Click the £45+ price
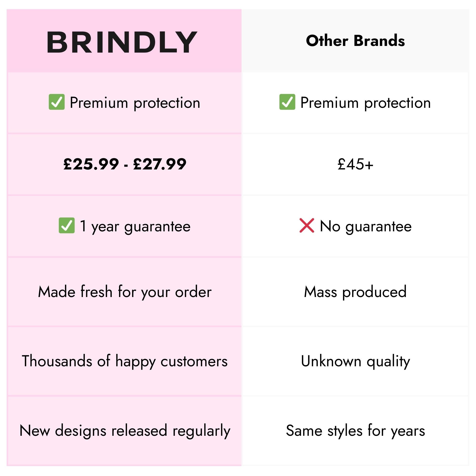Image resolution: width=476 pixels, height=476 pixels. (x=355, y=164)
